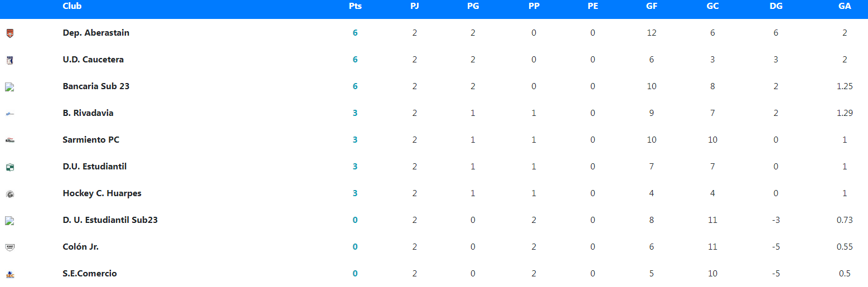
Task: Click the D. U. Estudiantil Sub23 logo placeholder
Action: (9, 221)
